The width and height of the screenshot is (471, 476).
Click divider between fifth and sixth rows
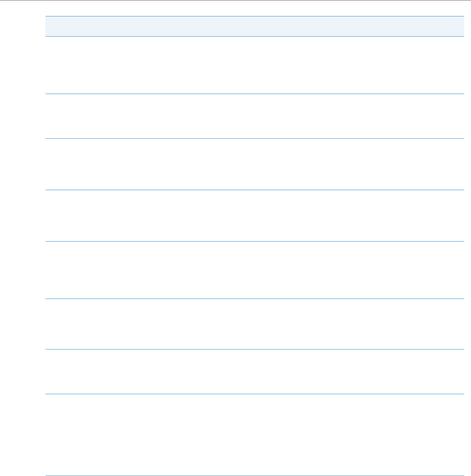(255, 299)
